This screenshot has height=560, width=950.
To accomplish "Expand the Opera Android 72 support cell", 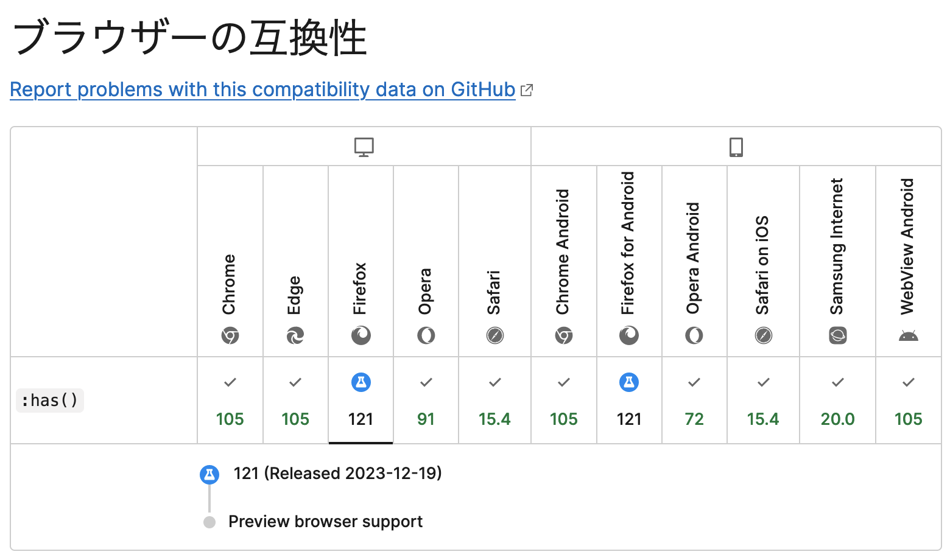I will [x=694, y=401].
